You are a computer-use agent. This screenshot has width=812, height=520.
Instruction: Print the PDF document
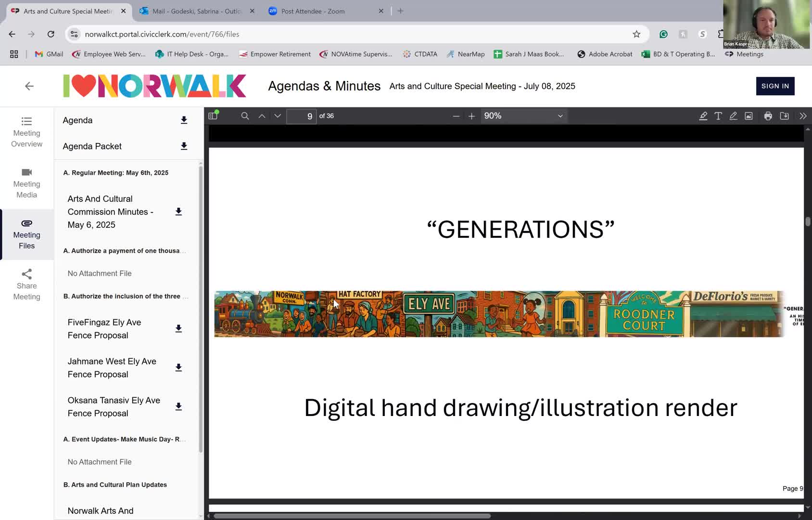pos(768,116)
